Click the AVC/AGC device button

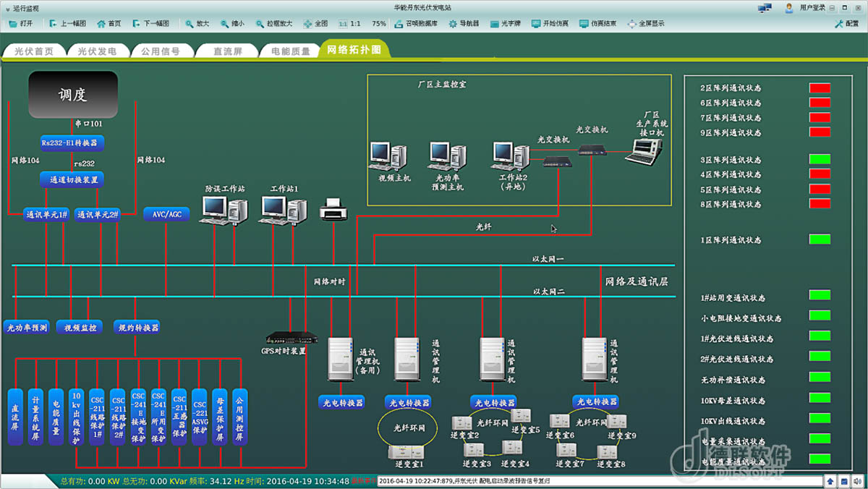tap(166, 215)
